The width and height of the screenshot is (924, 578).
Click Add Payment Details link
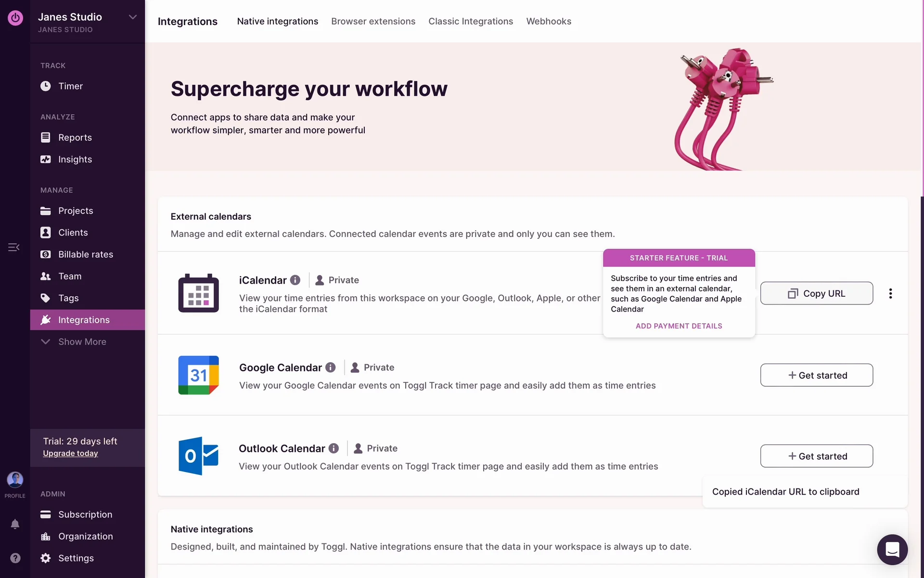(679, 326)
